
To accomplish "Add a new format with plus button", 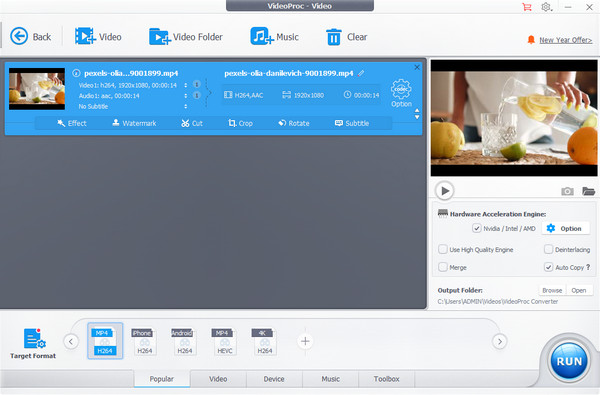I will [305, 341].
